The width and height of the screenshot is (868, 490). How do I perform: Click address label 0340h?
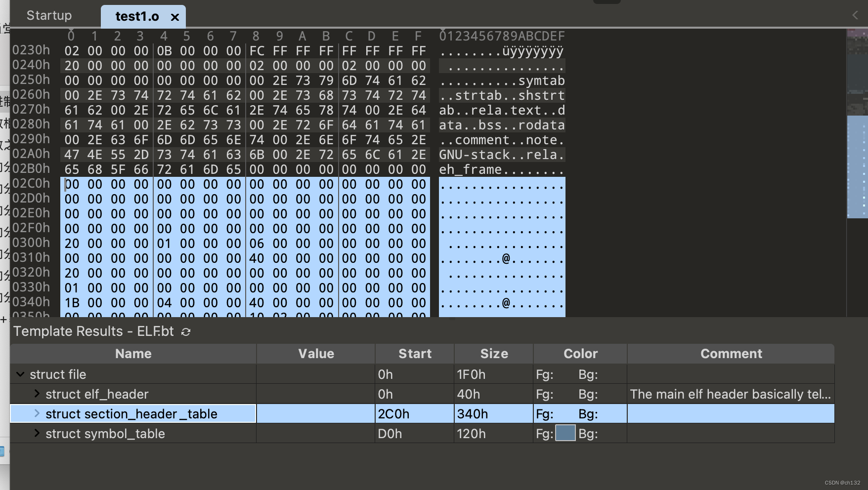pyautogui.click(x=31, y=302)
